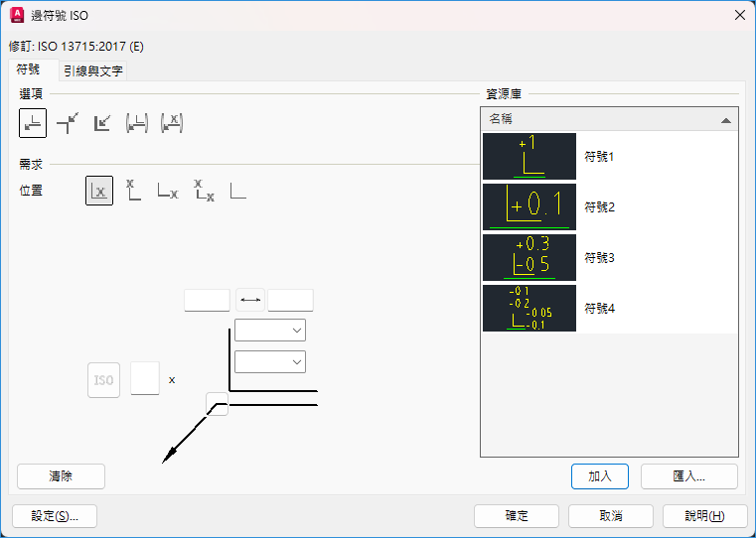The width and height of the screenshot is (756, 538).
Task: Choose position with x above vertical leg
Action: click(x=133, y=191)
